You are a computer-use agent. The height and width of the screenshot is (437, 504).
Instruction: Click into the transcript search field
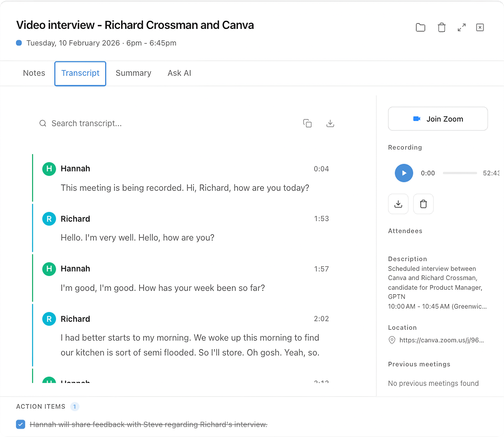(x=98, y=123)
